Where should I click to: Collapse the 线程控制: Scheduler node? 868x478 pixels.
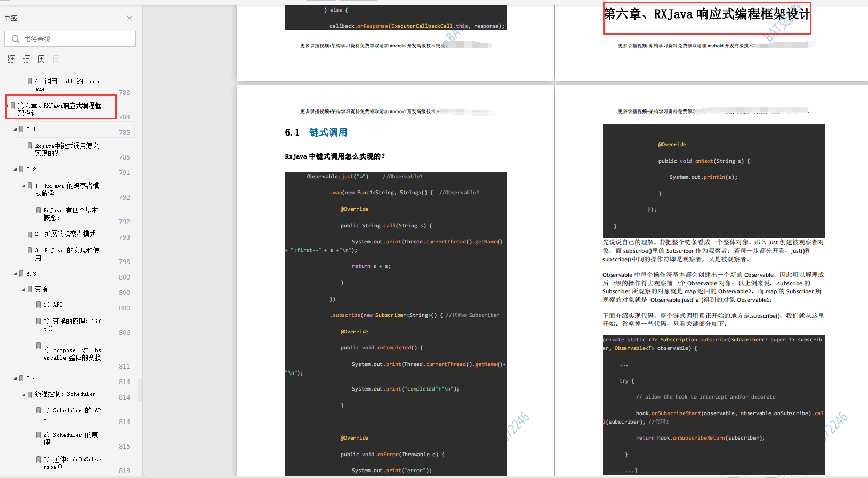pyautogui.click(x=23, y=395)
